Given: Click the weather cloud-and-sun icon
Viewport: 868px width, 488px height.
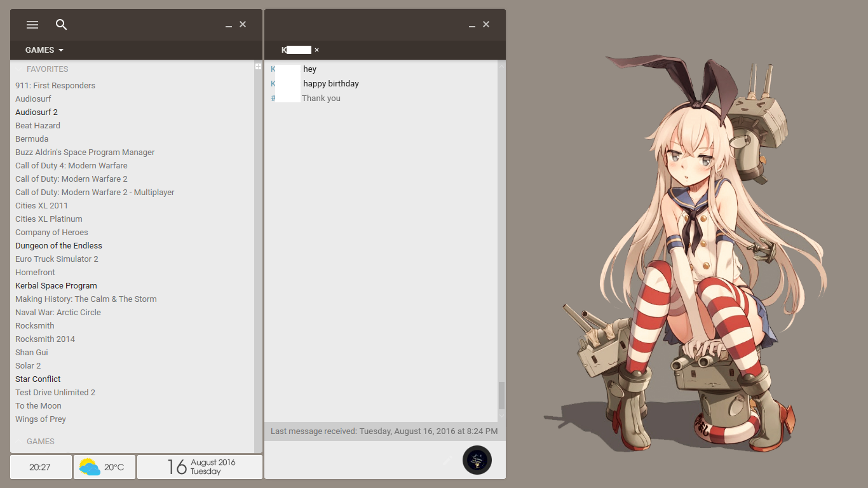Looking at the screenshot, I should pyautogui.click(x=90, y=468).
